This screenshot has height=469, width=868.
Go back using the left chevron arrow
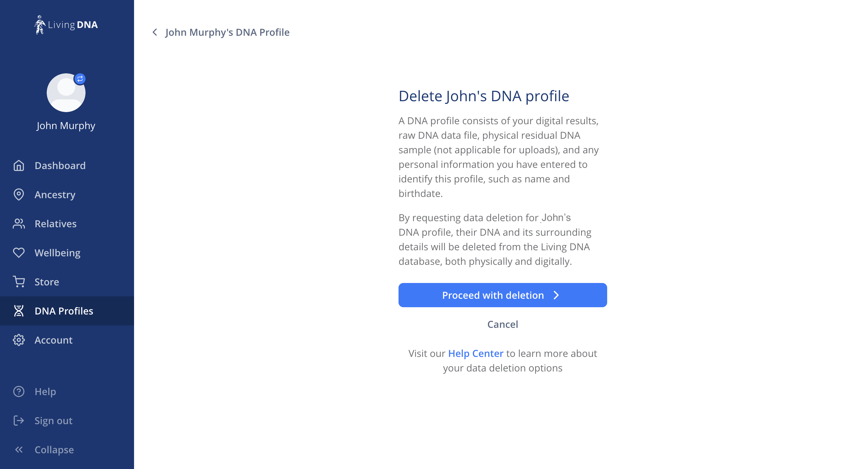pyautogui.click(x=155, y=32)
